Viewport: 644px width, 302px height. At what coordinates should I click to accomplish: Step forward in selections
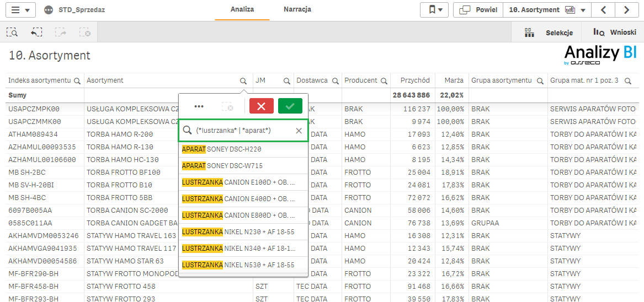pos(60,33)
